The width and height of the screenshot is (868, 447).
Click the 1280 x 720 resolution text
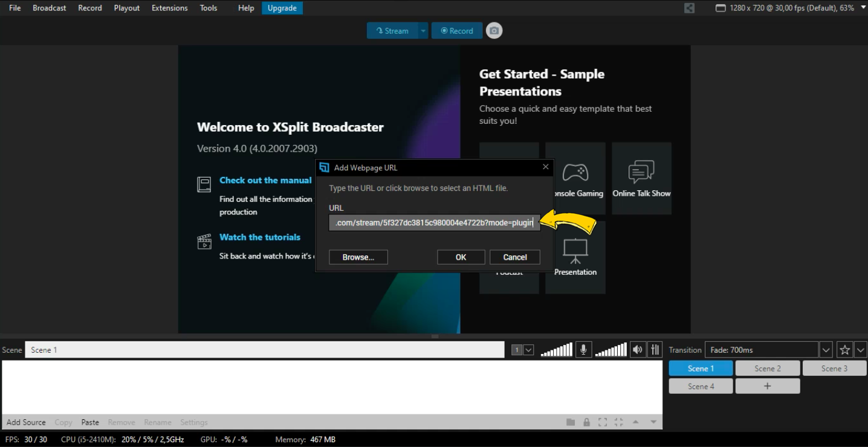(792, 8)
